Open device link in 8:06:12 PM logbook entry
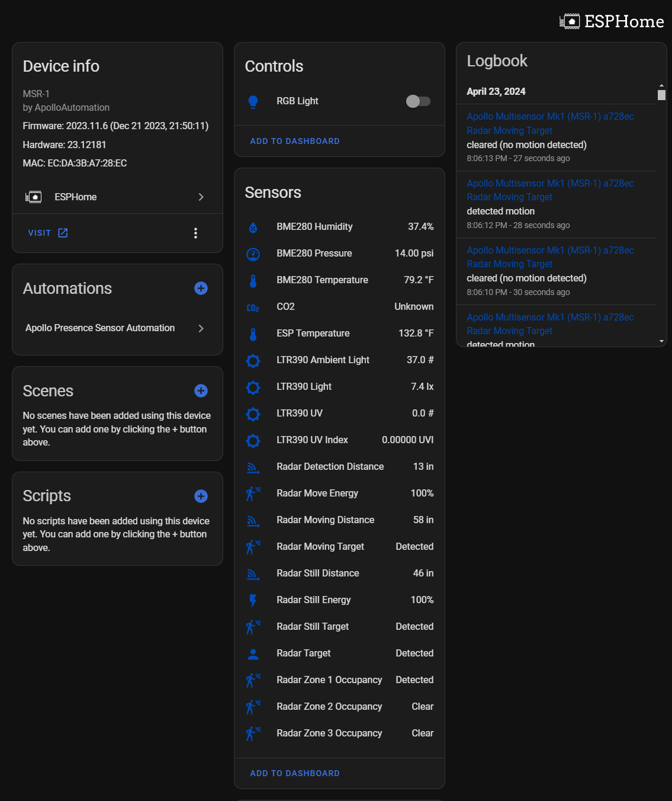Viewport: 672px width, 801px height. [550, 184]
